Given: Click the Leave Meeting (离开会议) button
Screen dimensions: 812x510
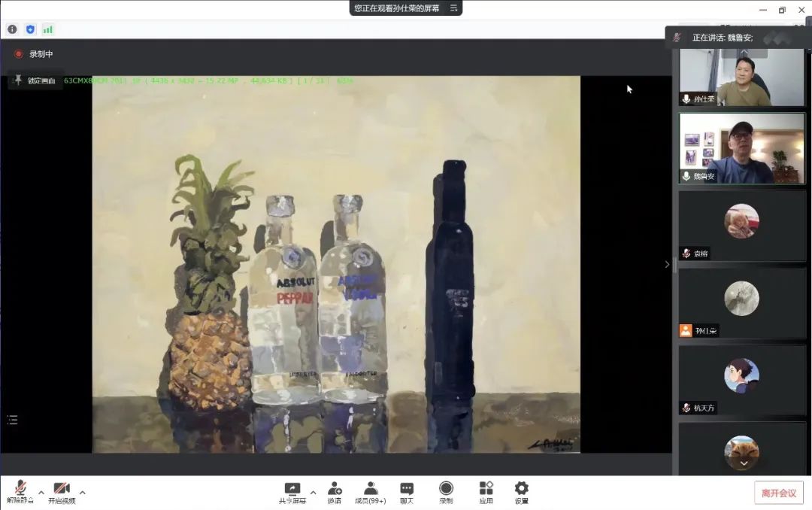Looking at the screenshot, I should tap(778, 493).
